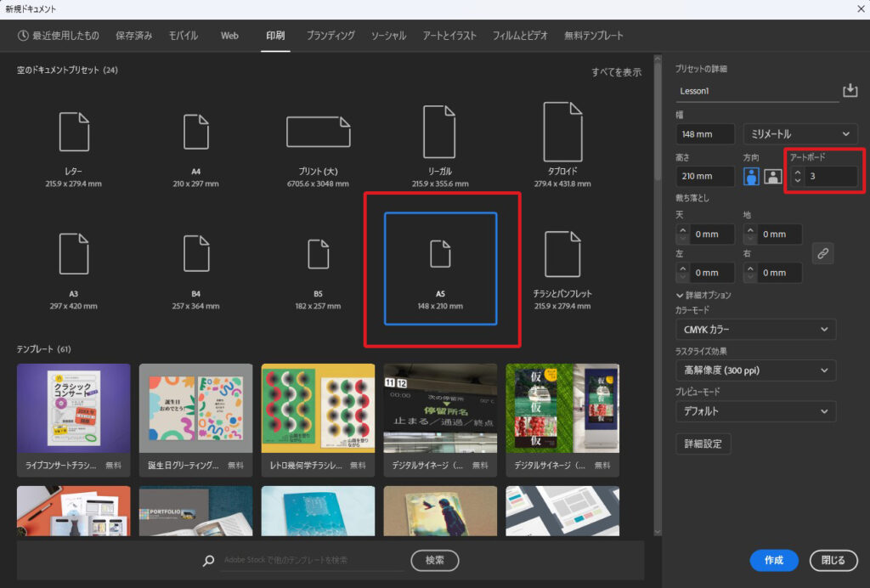The height and width of the screenshot is (588, 870).
Task: Click the 幅 width input field
Action: [x=705, y=134]
